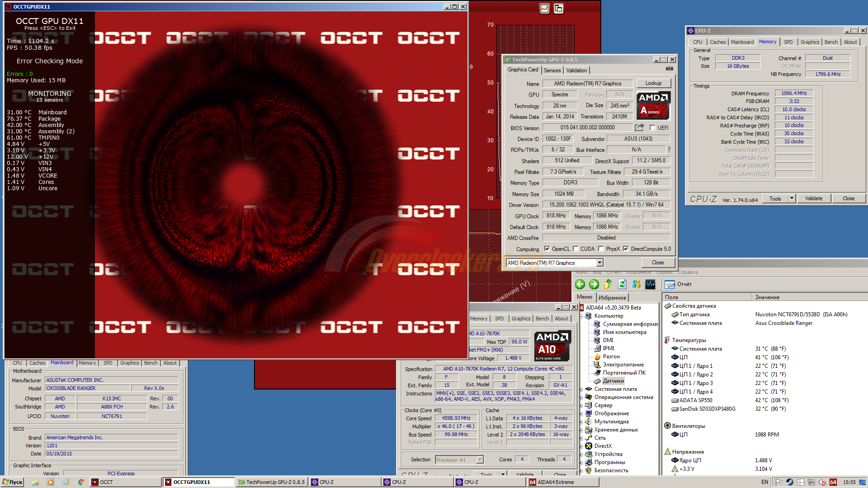Click the AIDA64 users icon

(x=636, y=284)
